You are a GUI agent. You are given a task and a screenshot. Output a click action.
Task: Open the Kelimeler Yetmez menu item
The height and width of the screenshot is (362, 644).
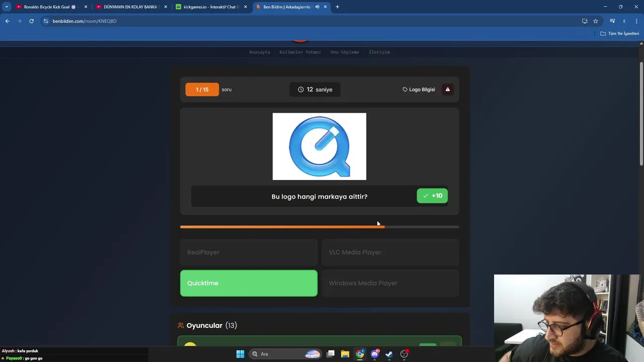(x=300, y=52)
